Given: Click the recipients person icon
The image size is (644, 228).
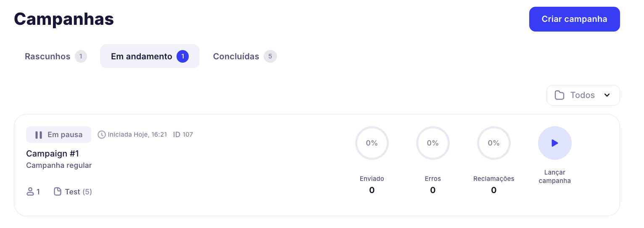Looking at the screenshot, I should [30, 192].
